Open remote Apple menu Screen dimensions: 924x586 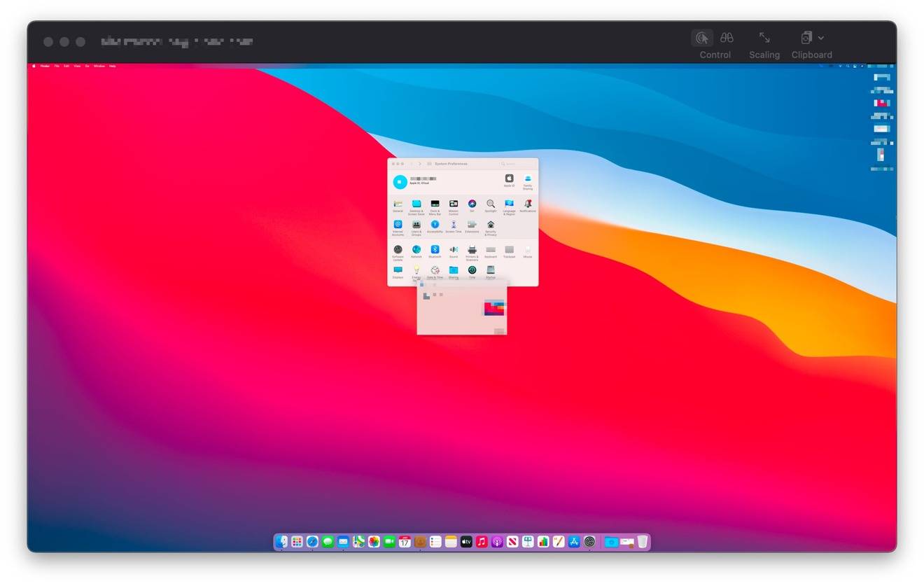(33, 66)
